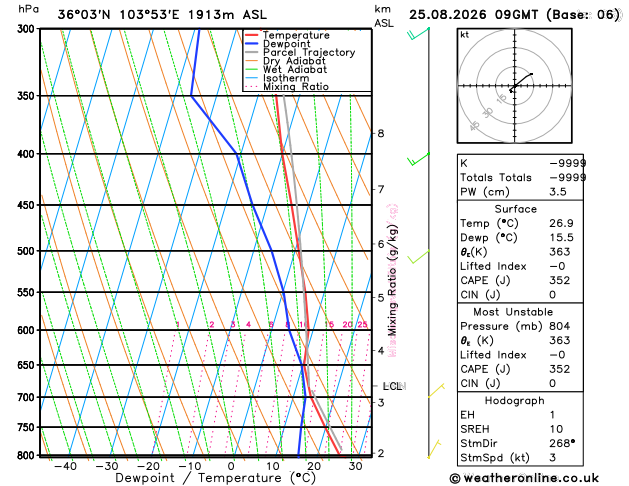Select the red Temperature legend entry

click(287, 35)
